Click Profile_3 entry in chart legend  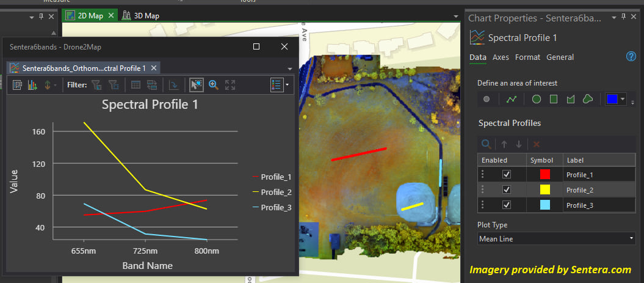[x=272, y=207]
